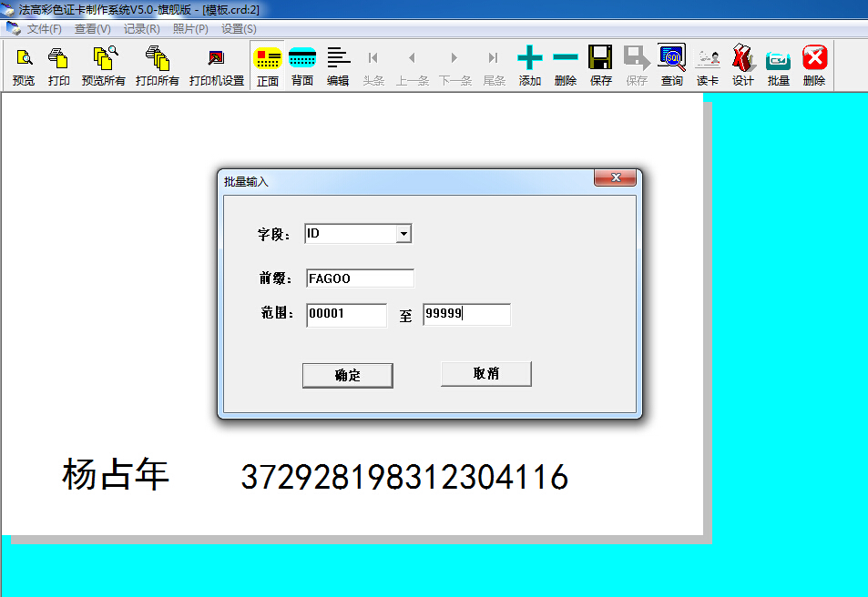The image size is (868, 597).
Task: Switch to 背面 back side view
Action: pyautogui.click(x=302, y=66)
